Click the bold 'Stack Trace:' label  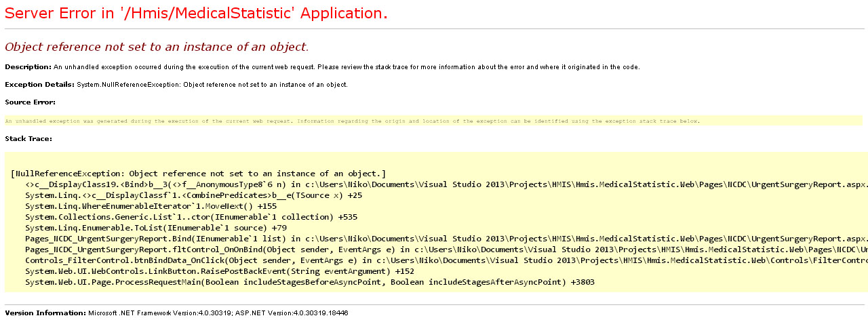[x=28, y=139]
